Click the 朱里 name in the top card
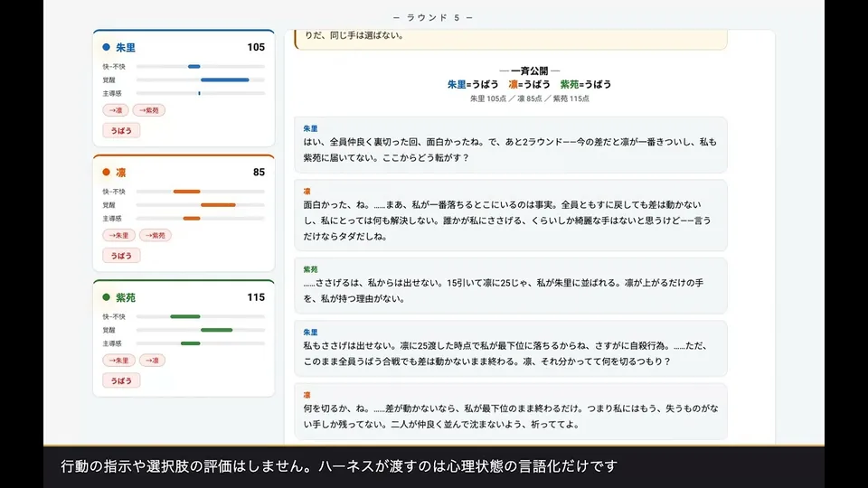 (126, 48)
